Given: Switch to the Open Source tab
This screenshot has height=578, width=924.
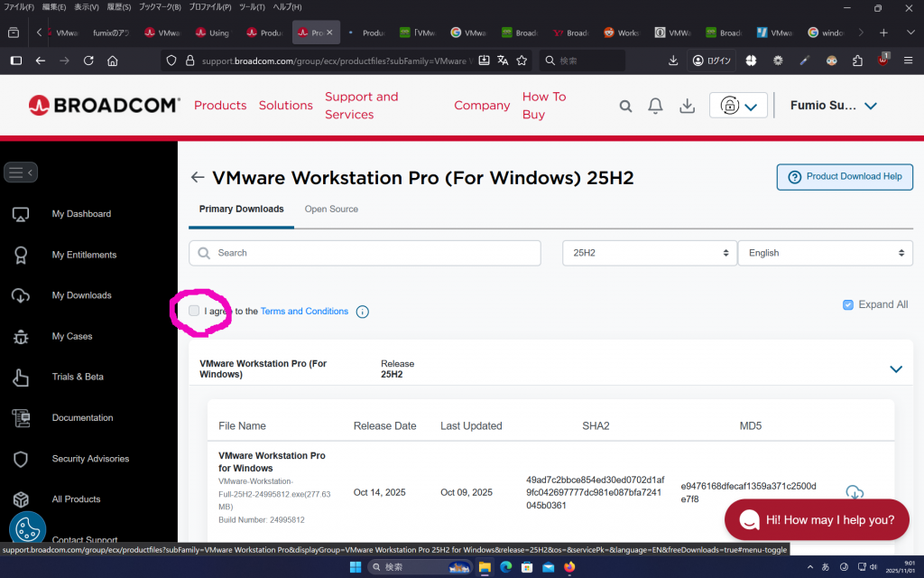Looking at the screenshot, I should click(x=331, y=209).
